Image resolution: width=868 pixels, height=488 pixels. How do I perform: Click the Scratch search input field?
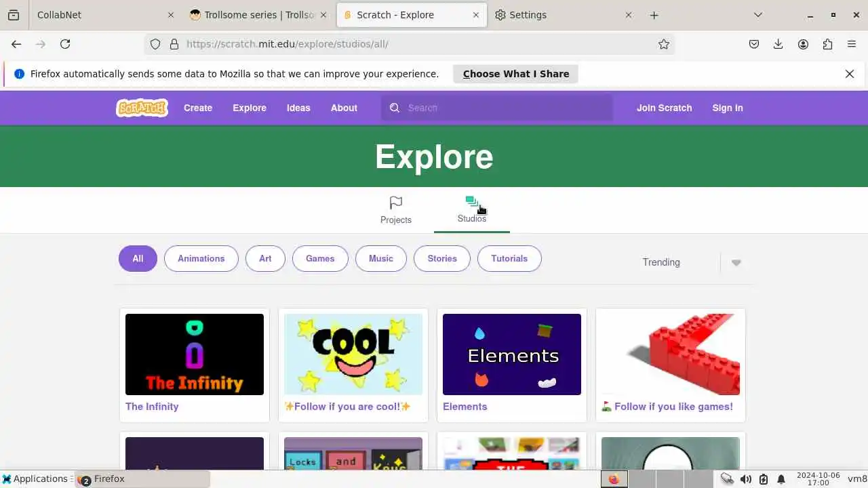click(x=497, y=108)
